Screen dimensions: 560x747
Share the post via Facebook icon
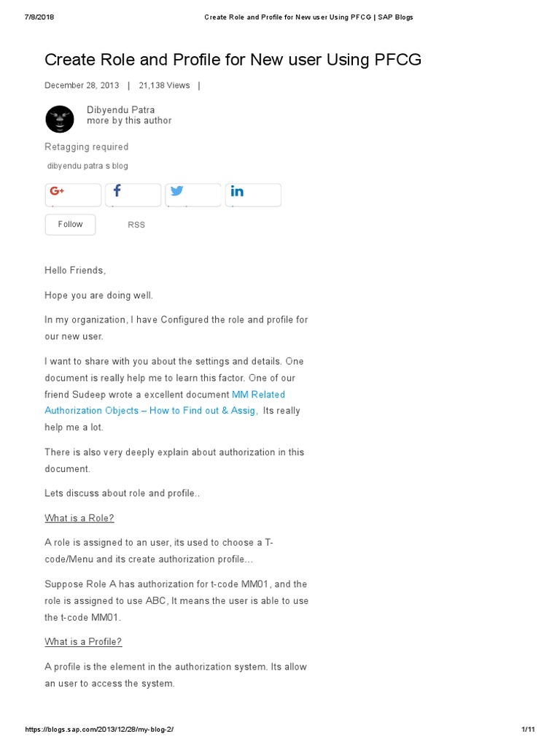(117, 192)
